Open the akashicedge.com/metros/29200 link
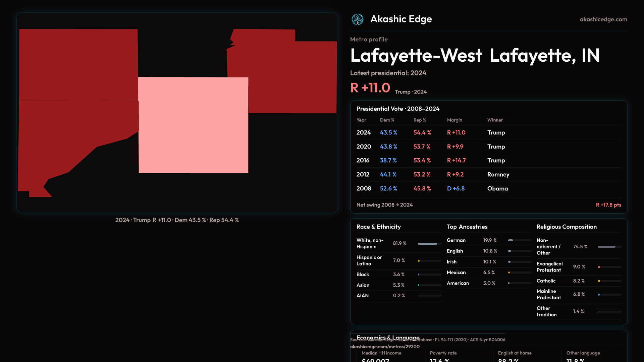 click(384, 347)
